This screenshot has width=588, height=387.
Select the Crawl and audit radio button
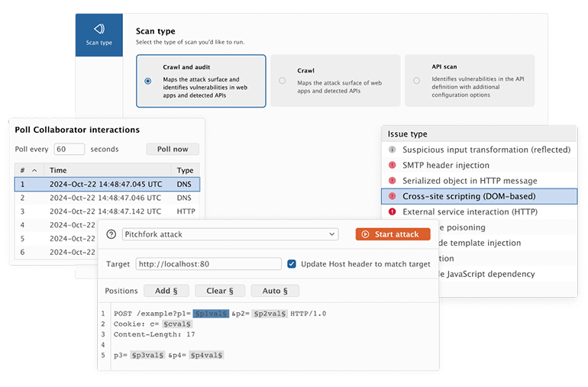148,81
